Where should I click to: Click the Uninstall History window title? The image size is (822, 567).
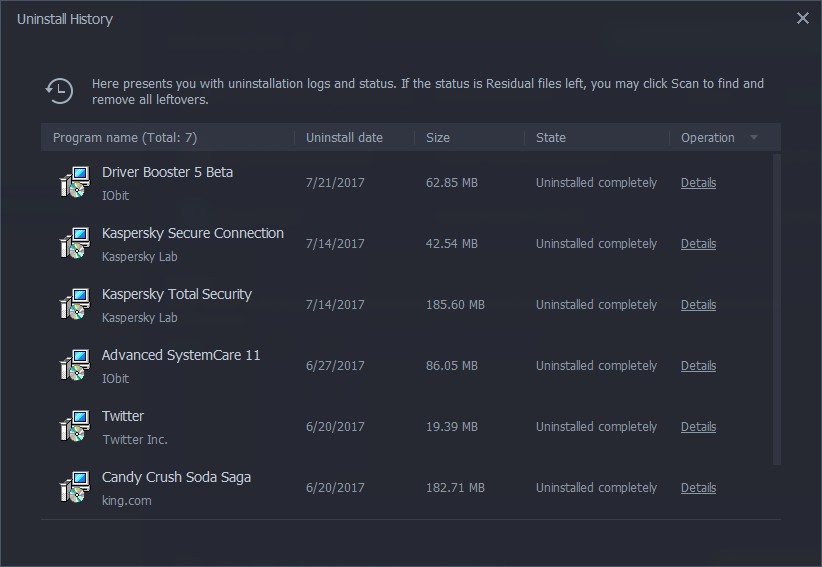(65, 19)
